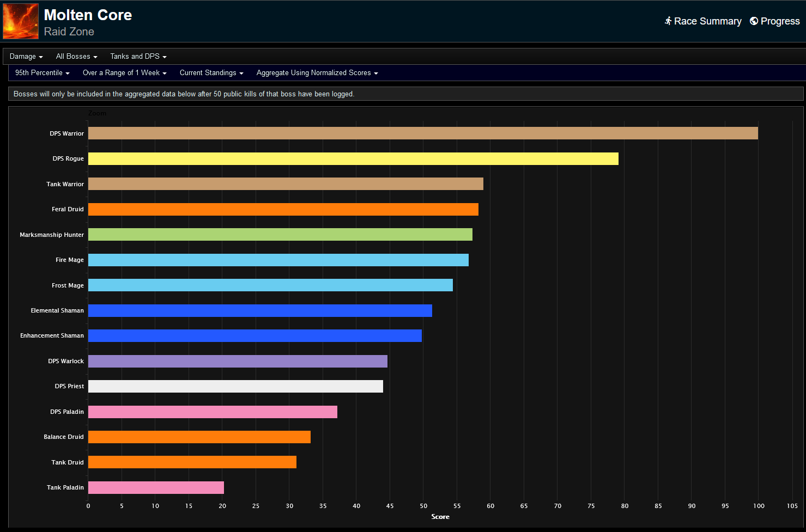
Task: Select the yellow DPS Rogue bar
Action: tap(353, 158)
